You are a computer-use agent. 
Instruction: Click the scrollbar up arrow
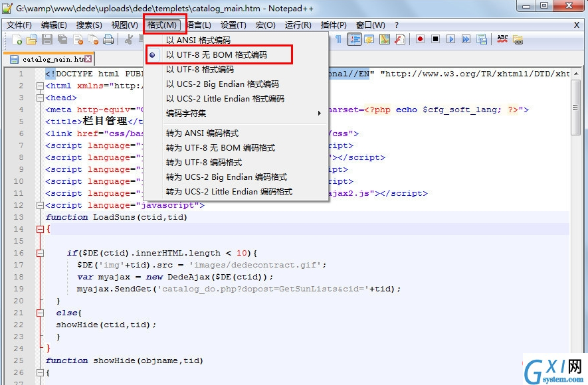[575, 74]
